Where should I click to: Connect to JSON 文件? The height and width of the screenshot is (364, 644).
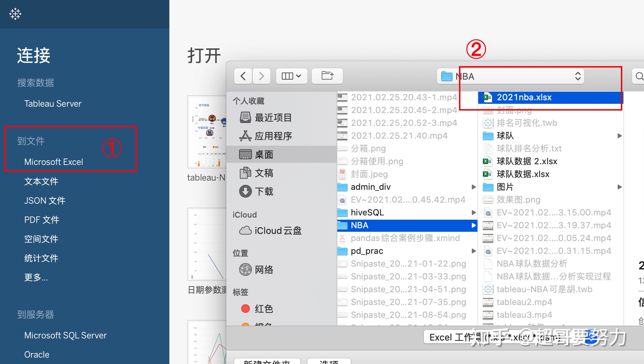click(45, 201)
